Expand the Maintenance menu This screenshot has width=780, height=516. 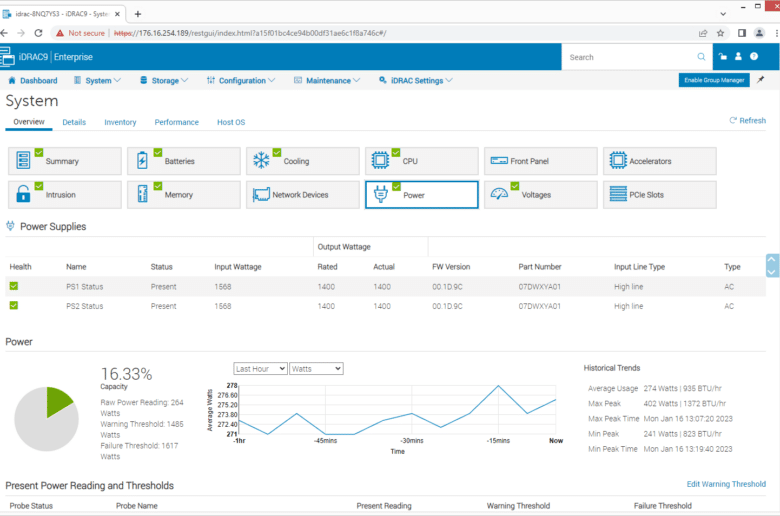click(327, 80)
